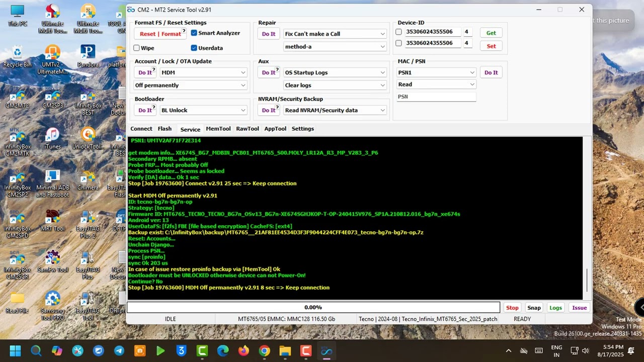Open the MAC/PSN Read dropdown
Image resolution: width=644 pixels, height=362 pixels.
pos(436,84)
